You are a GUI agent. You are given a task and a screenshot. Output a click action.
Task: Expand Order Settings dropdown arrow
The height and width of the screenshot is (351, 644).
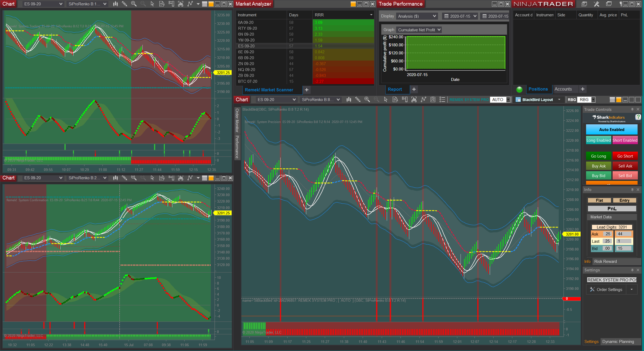click(632, 289)
